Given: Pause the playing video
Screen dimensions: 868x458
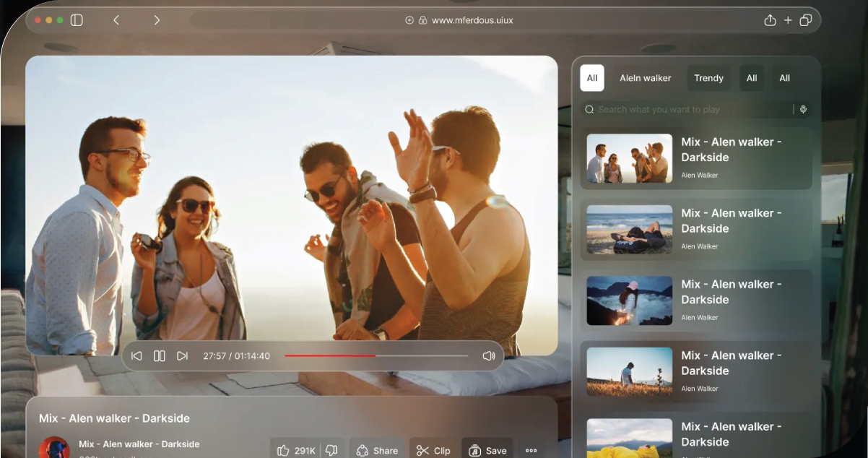Looking at the screenshot, I should 160,356.
